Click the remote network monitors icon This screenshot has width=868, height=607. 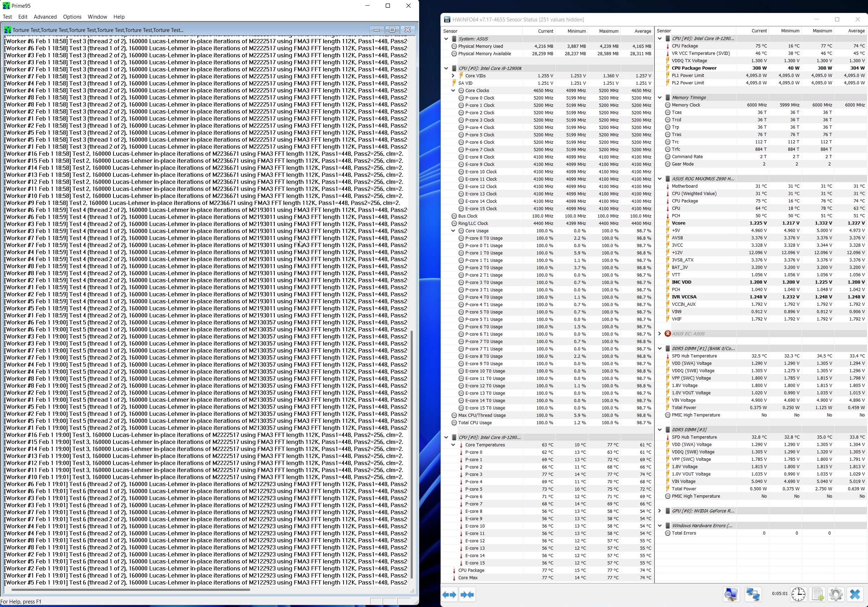(753, 594)
